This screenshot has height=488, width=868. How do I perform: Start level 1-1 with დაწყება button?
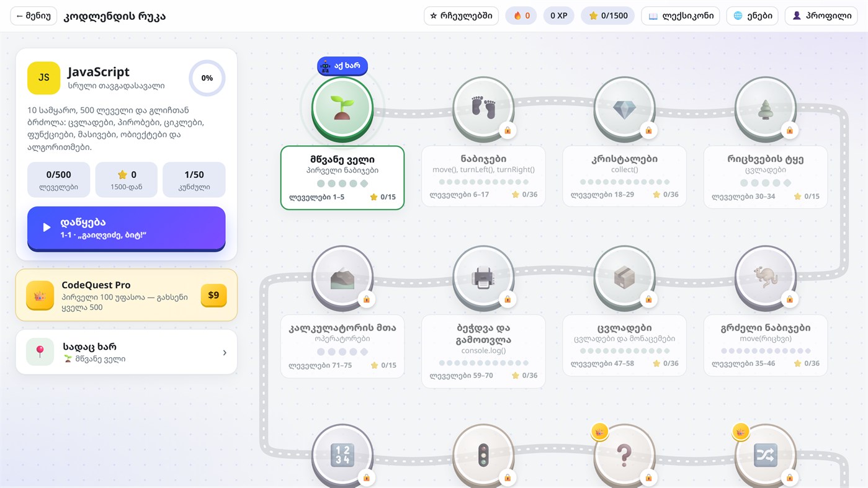[x=127, y=228]
